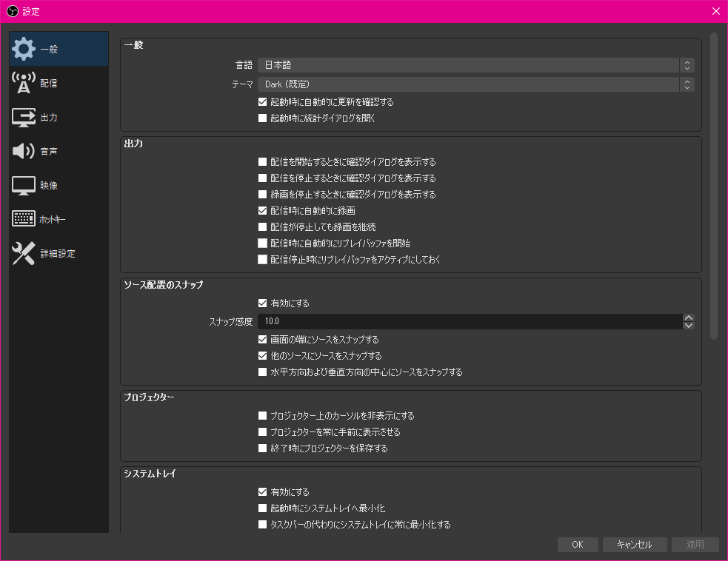The image size is (728, 561).
Task: Enable プロジェクターを常に手前に表示させる option
Action: 262,431
